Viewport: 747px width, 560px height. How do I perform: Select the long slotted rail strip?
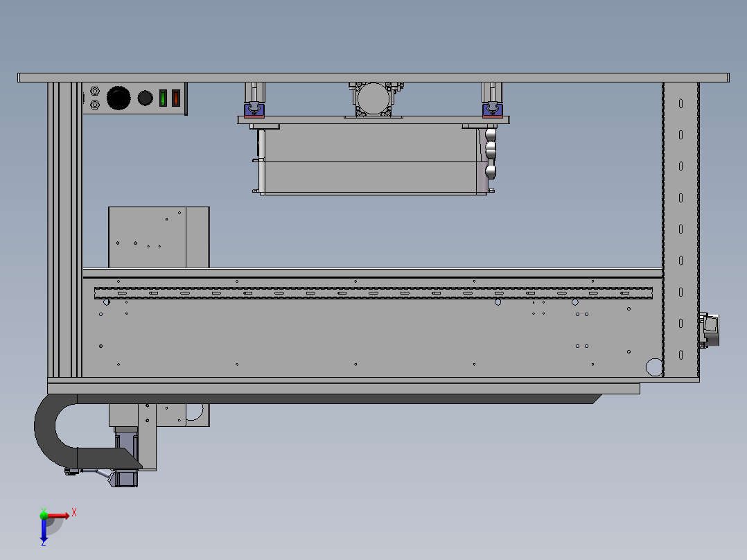[x=373, y=293]
